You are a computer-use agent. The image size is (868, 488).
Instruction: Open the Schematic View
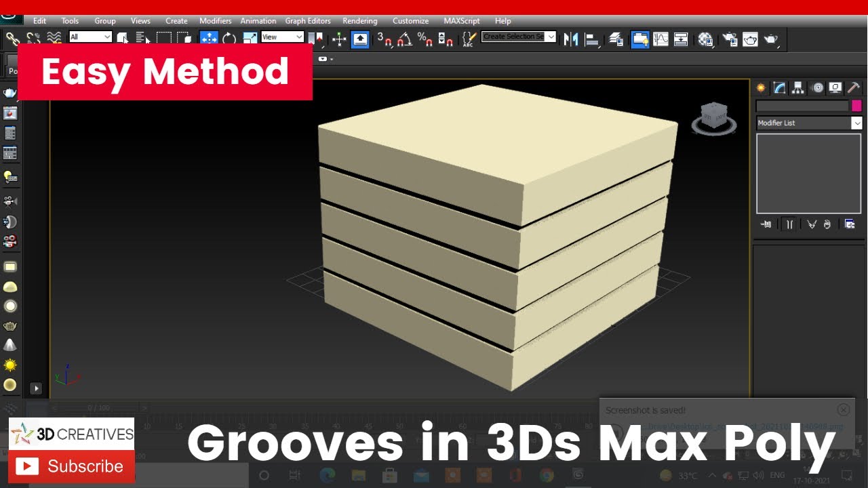coord(681,39)
